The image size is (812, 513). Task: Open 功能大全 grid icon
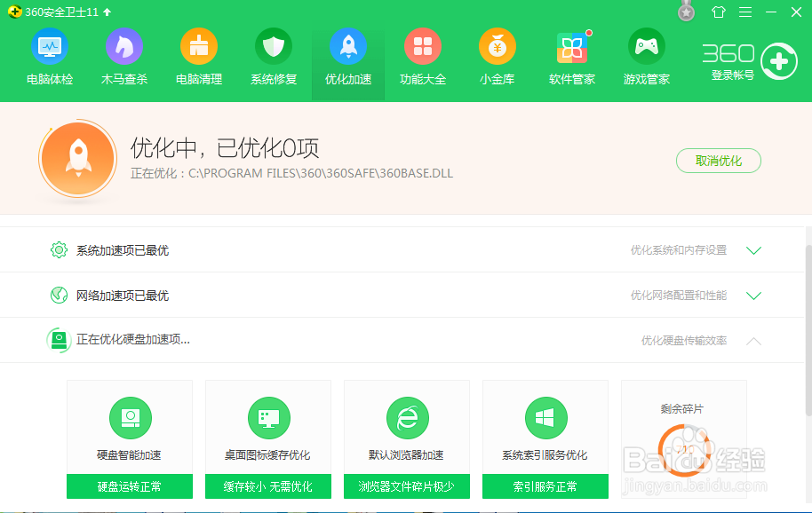[423, 46]
